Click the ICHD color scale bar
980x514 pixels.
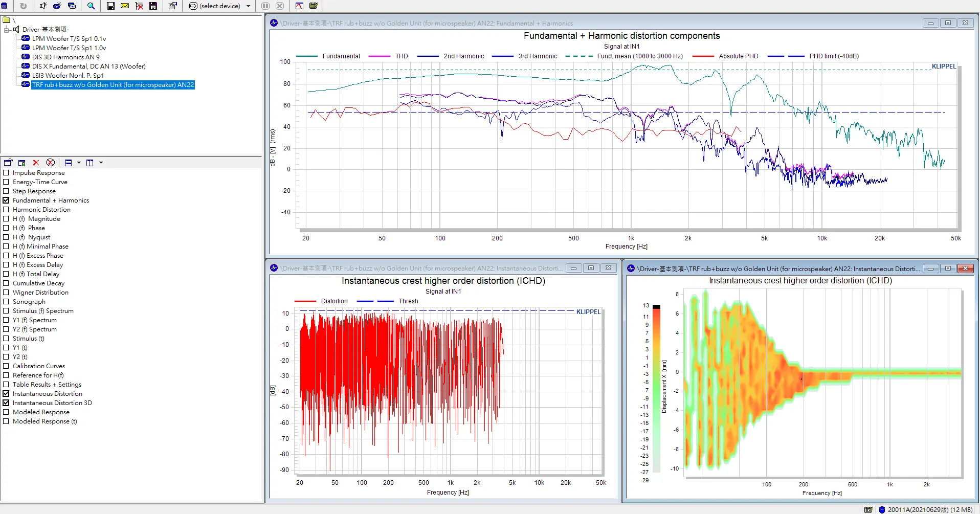coord(656,389)
